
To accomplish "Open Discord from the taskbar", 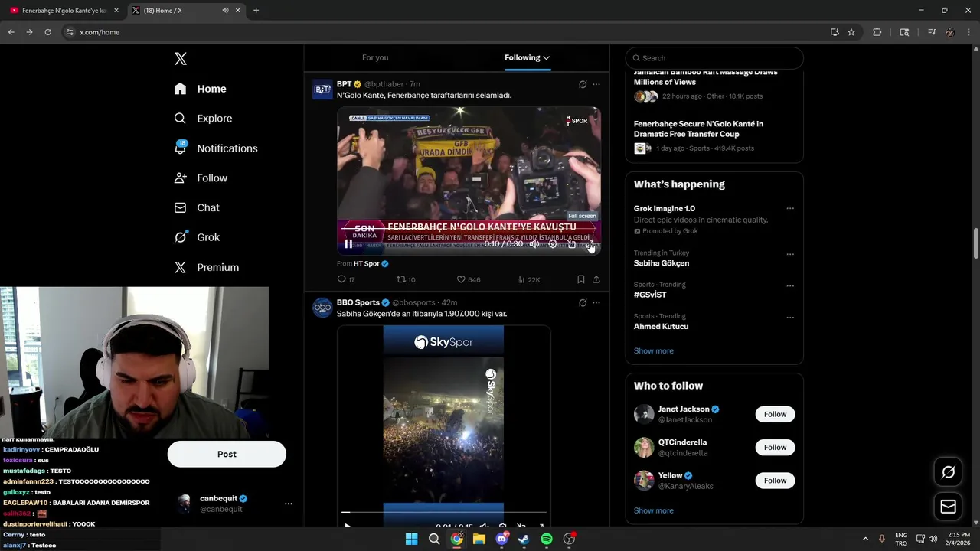I will click(501, 539).
